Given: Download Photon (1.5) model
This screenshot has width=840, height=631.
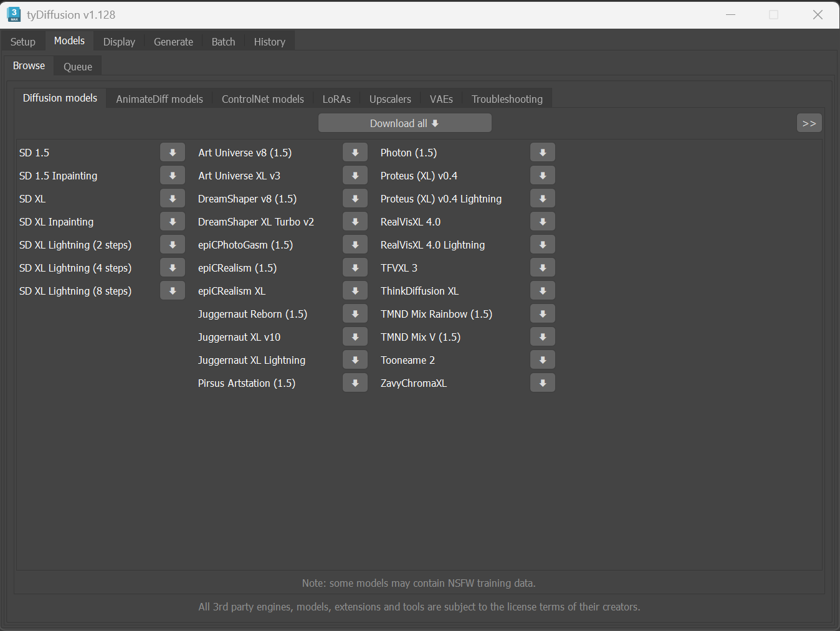Looking at the screenshot, I should 543,153.
